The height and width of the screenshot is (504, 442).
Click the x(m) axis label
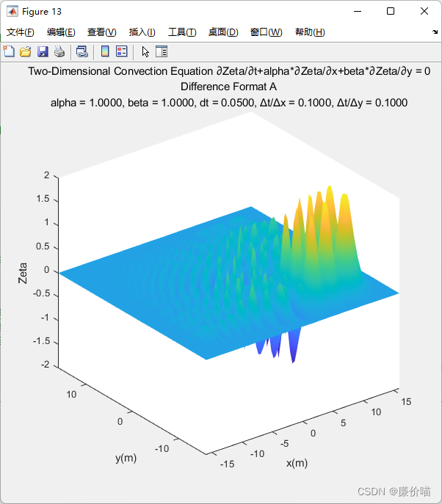point(297,463)
